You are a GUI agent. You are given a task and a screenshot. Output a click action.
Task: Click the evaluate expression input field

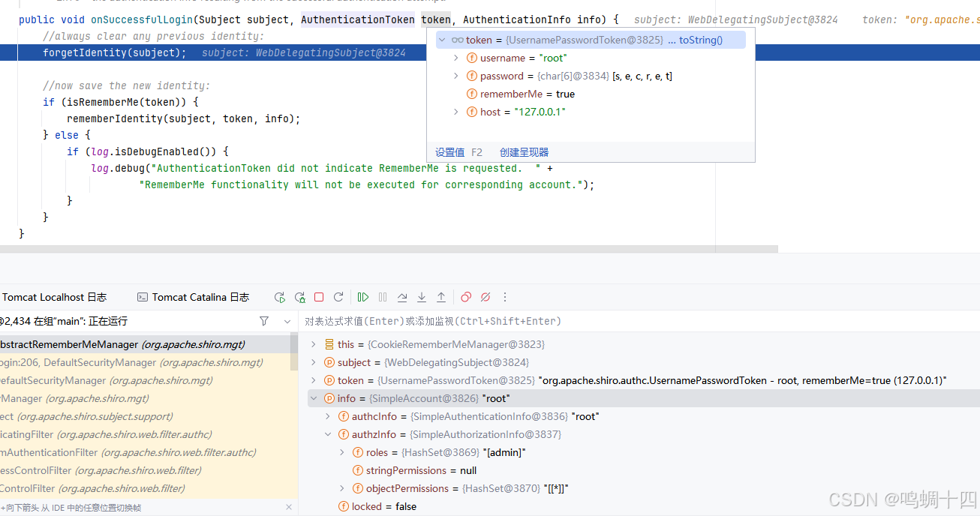639,321
